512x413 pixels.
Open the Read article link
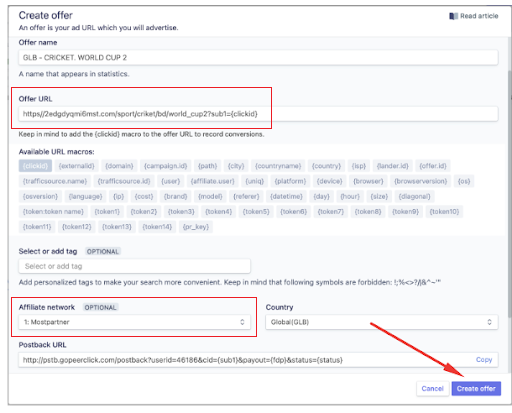(474, 16)
